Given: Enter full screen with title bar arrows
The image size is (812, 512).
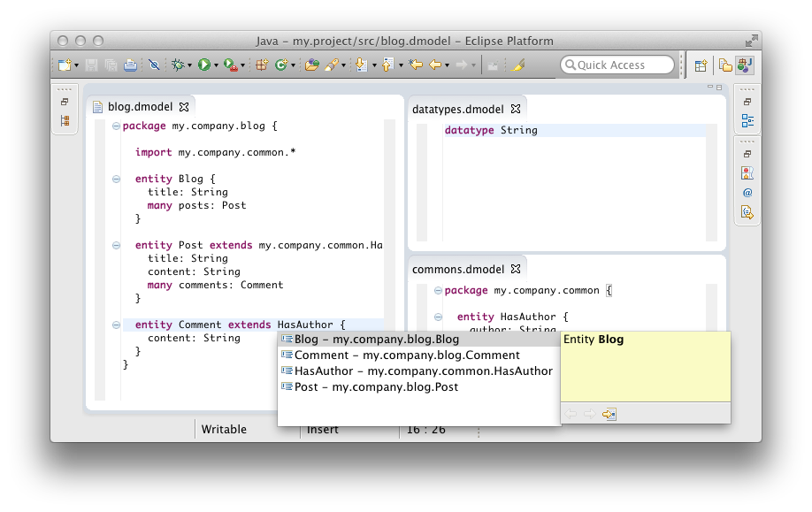Looking at the screenshot, I should tap(752, 41).
